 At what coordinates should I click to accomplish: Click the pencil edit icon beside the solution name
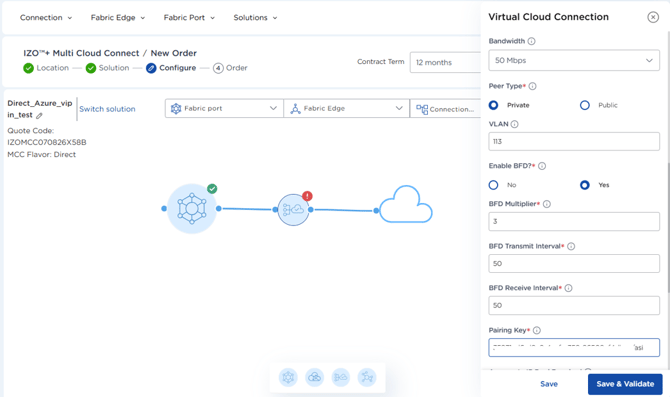pos(39,115)
